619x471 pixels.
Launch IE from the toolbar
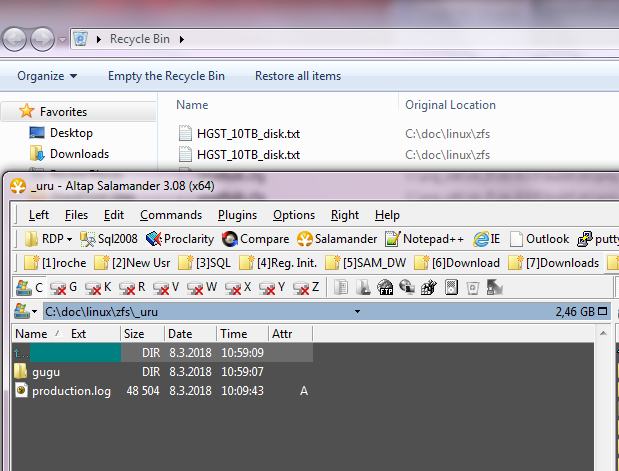click(487, 239)
